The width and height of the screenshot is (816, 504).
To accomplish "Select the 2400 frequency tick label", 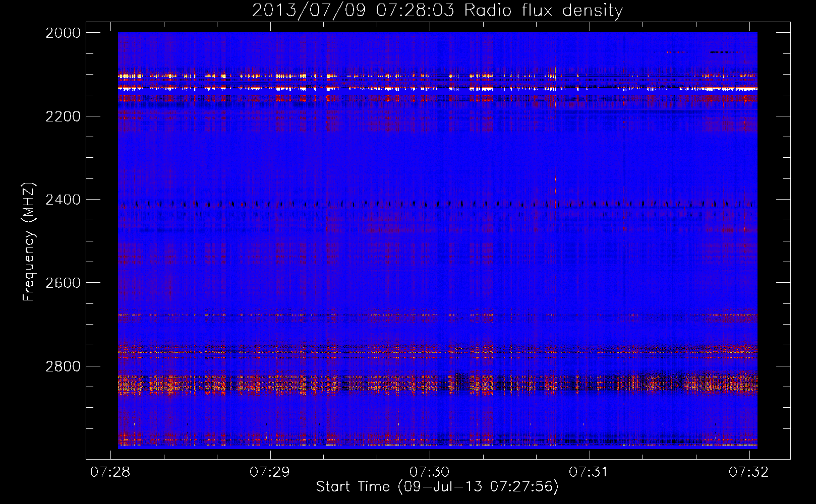I will (63, 200).
